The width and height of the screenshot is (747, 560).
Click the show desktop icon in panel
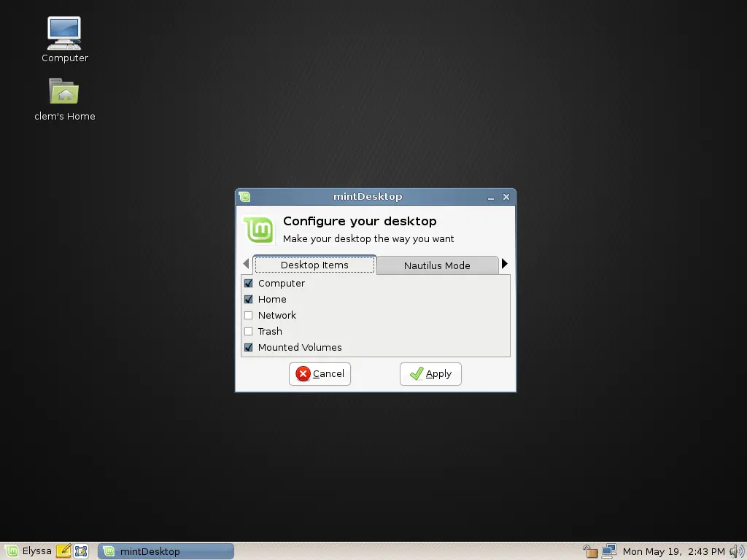(x=81, y=551)
